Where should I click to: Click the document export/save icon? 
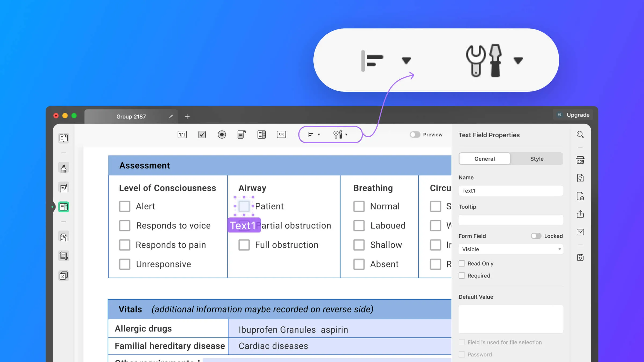(580, 257)
